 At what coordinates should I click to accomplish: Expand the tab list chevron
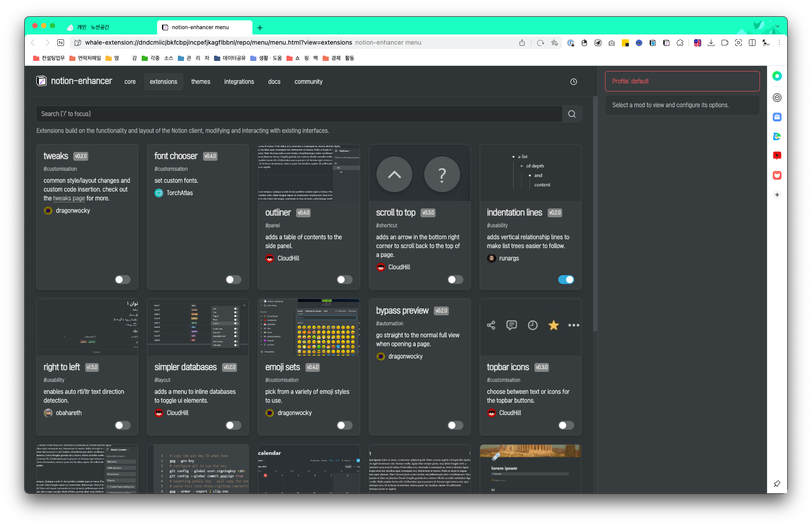click(778, 26)
